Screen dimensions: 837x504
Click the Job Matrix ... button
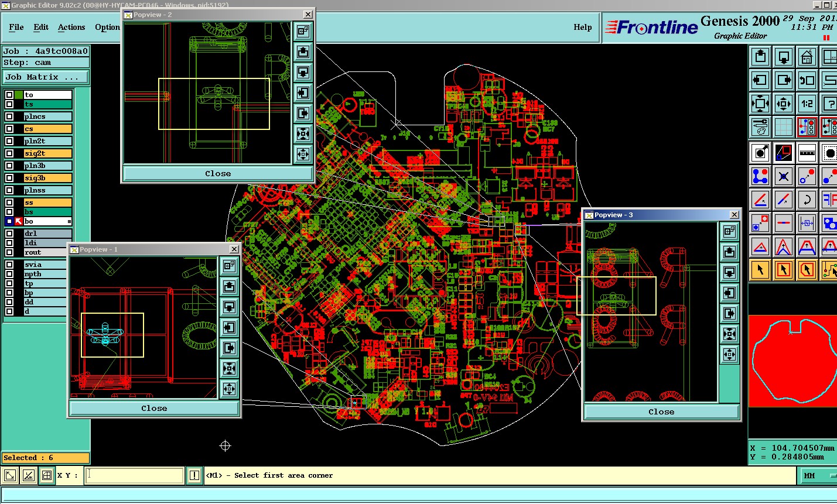pos(46,77)
